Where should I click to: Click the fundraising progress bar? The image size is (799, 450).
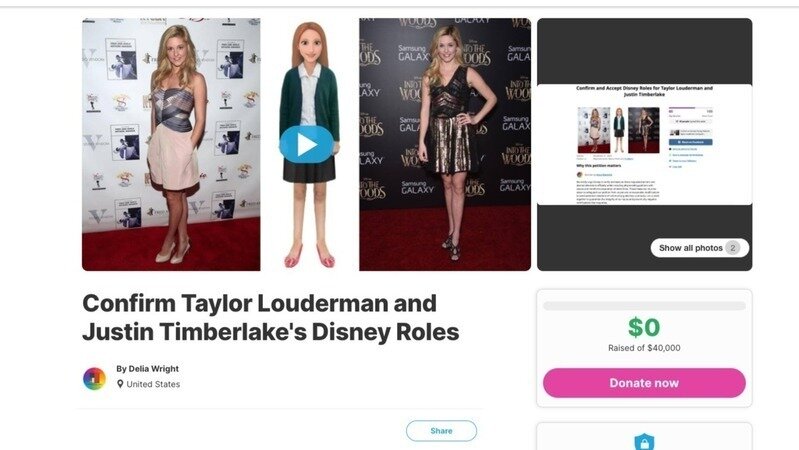point(644,306)
